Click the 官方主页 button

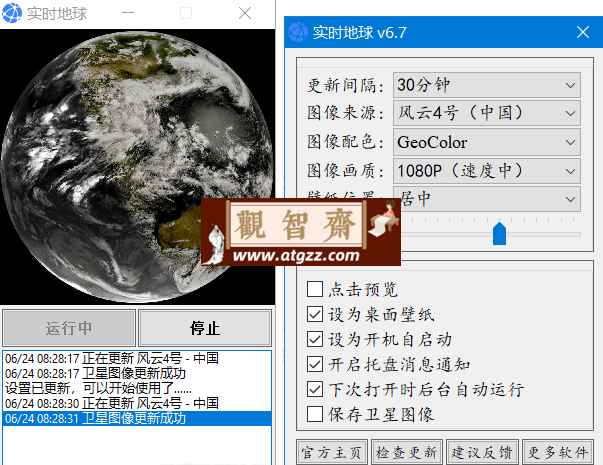[x=332, y=452]
